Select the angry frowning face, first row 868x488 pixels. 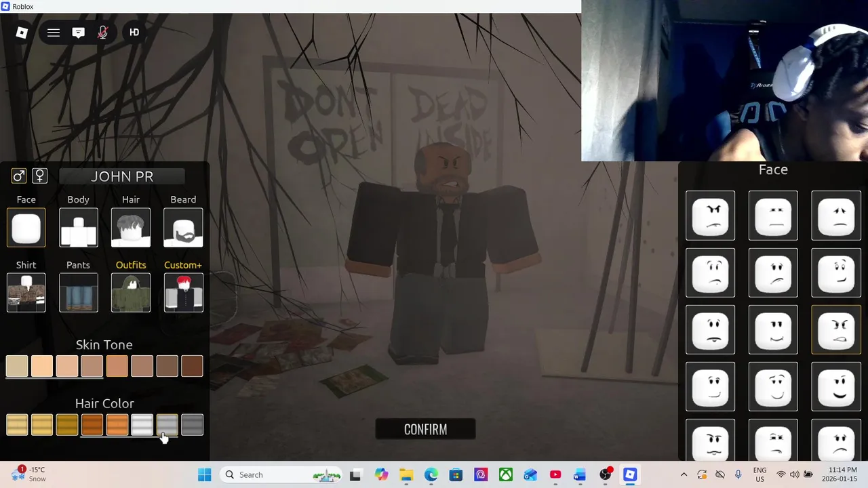click(710, 216)
